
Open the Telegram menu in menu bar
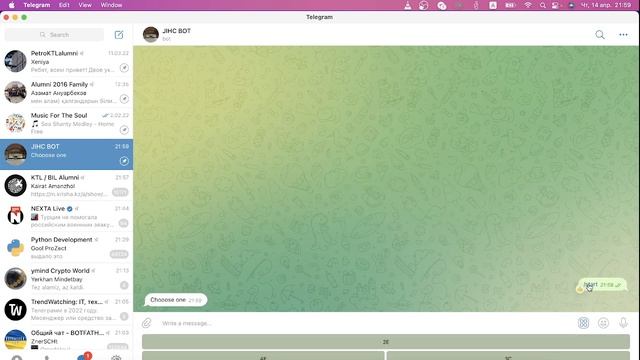pyautogui.click(x=37, y=5)
